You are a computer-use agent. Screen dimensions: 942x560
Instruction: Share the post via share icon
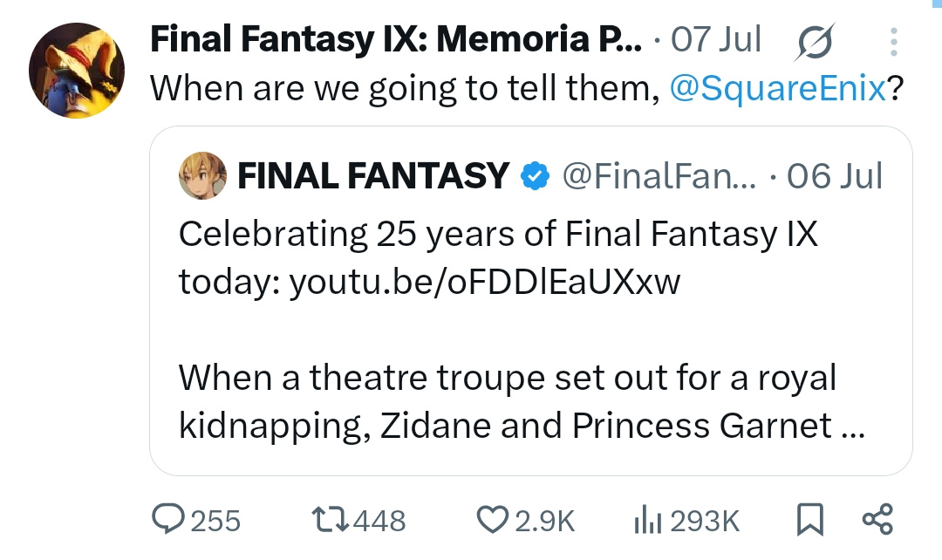click(x=877, y=520)
